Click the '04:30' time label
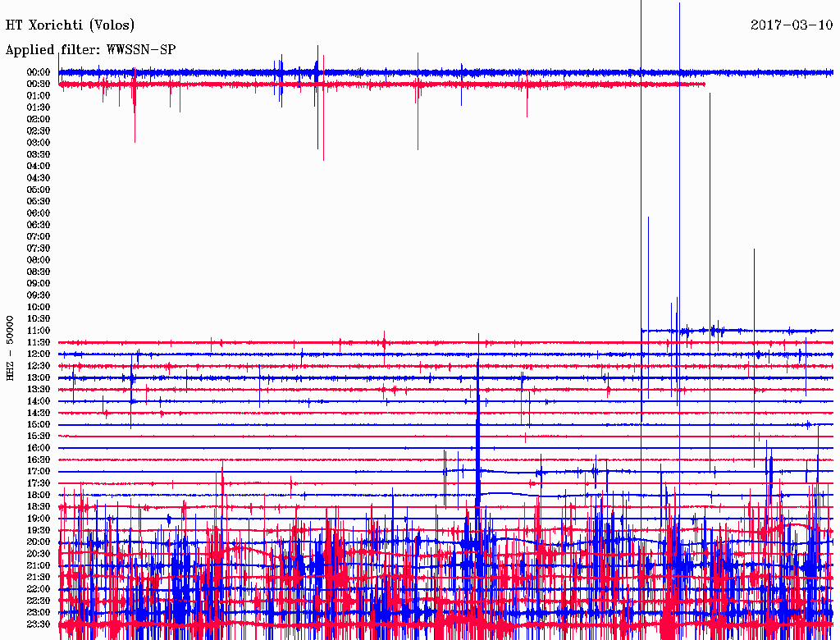The width and height of the screenshot is (840, 640). click(39, 178)
